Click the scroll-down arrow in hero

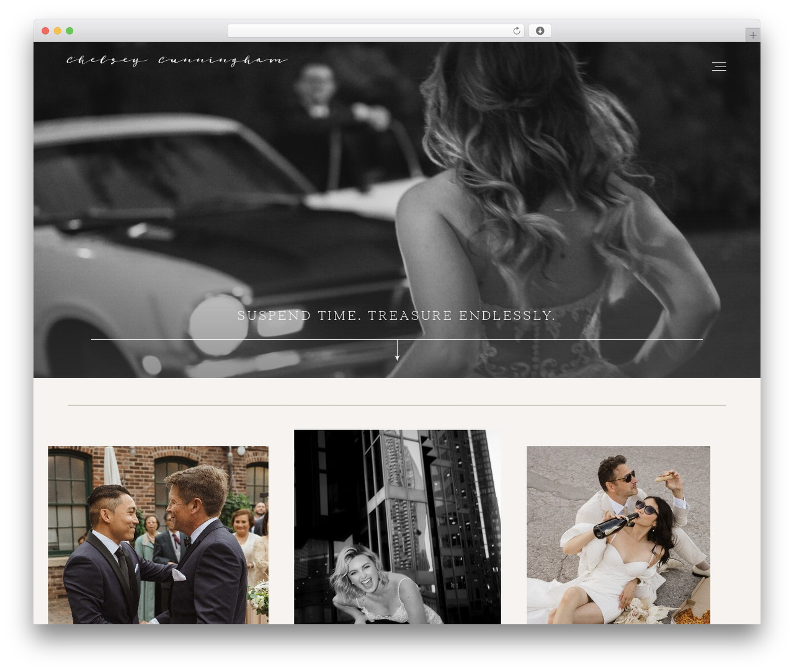point(397,350)
